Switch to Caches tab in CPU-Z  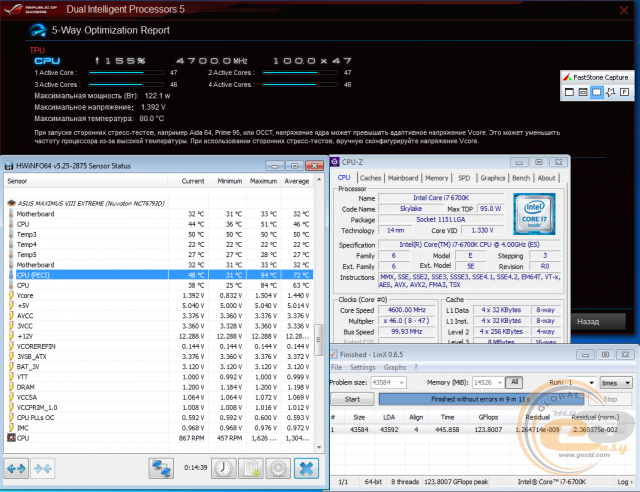pyautogui.click(x=370, y=178)
